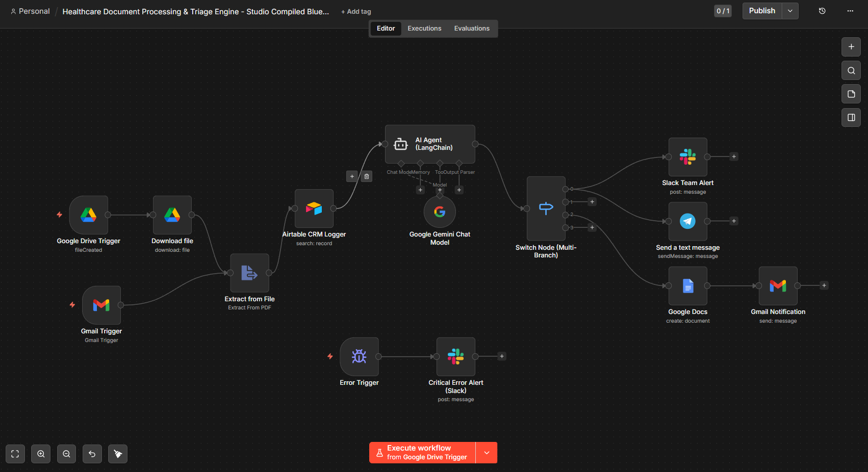Open the Personal project breadcrumb
The width and height of the screenshot is (868, 472).
coord(30,11)
